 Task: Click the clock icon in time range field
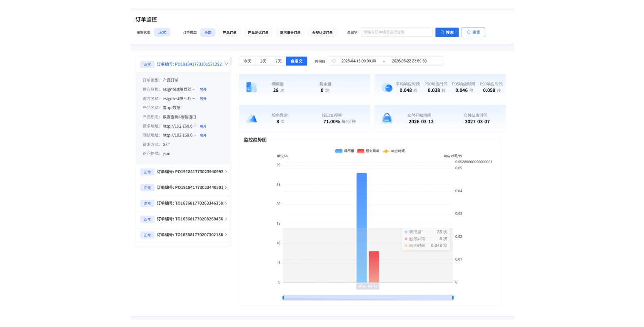pyautogui.click(x=334, y=61)
